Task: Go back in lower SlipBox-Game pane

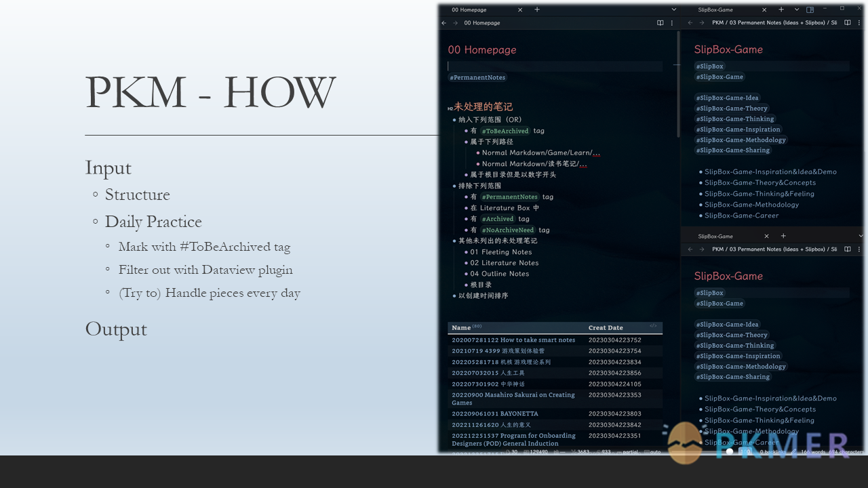Action: click(690, 249)
